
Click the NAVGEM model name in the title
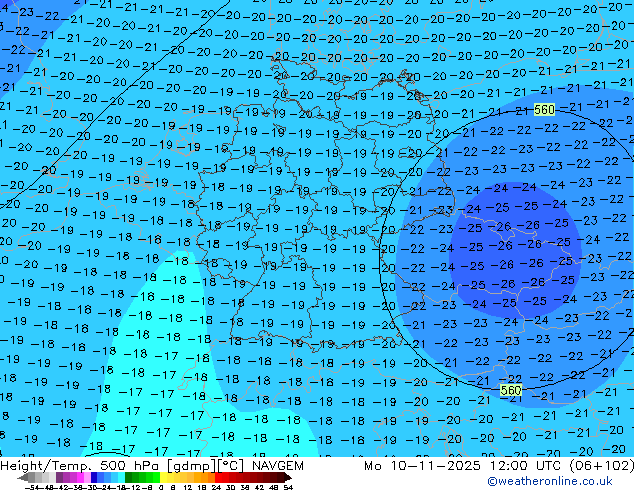pos(277,466)
